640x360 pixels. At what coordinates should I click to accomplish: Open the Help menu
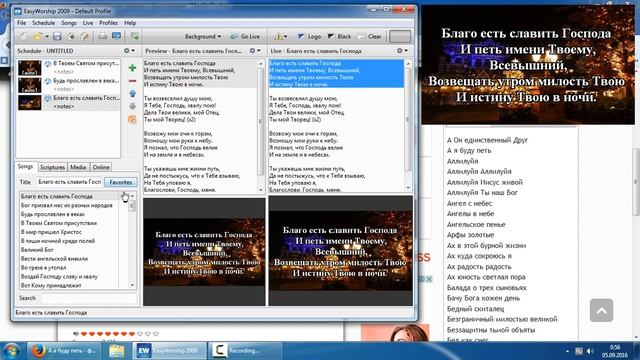click(x=130, y=23)
